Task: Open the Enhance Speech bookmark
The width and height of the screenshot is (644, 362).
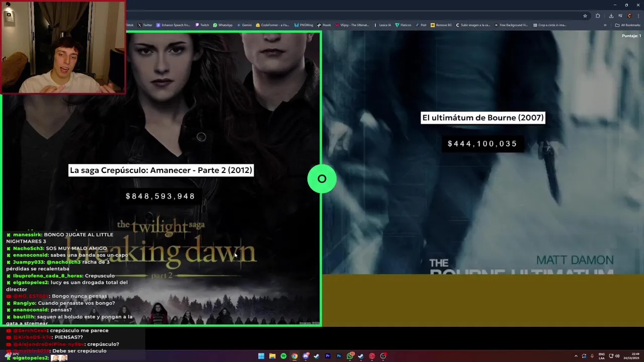Action: (x=173, y=25)
